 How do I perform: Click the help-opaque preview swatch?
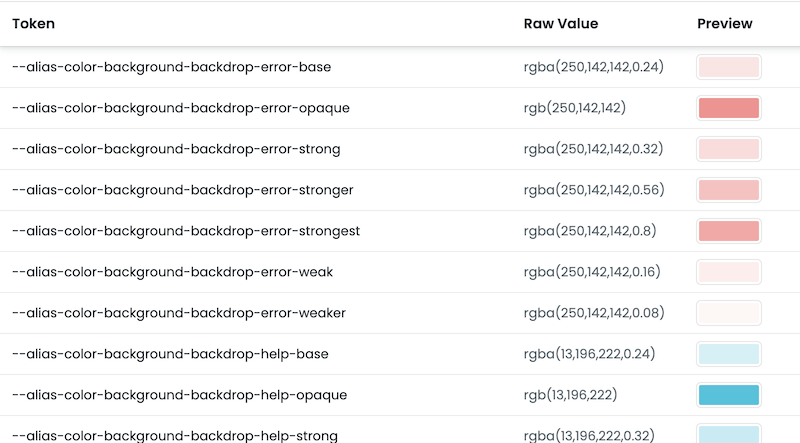[x=729, y=395]
